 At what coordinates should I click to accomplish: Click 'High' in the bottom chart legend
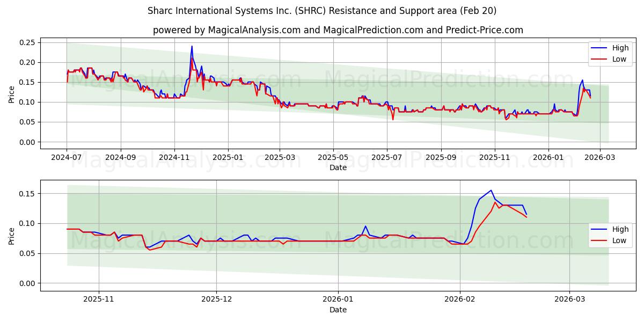coord(621,229)
